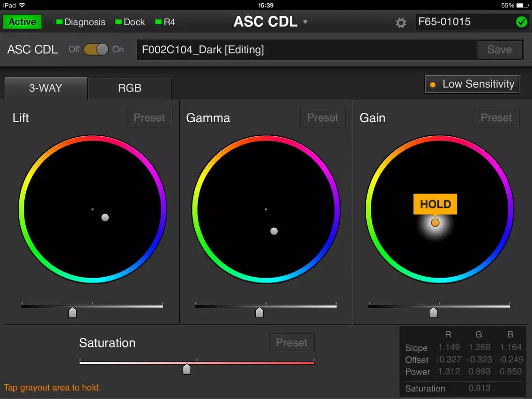This screenshot has width=532, height=399.
Task: Click Saturation value 0.913
Action: click(x=480, y=388)
